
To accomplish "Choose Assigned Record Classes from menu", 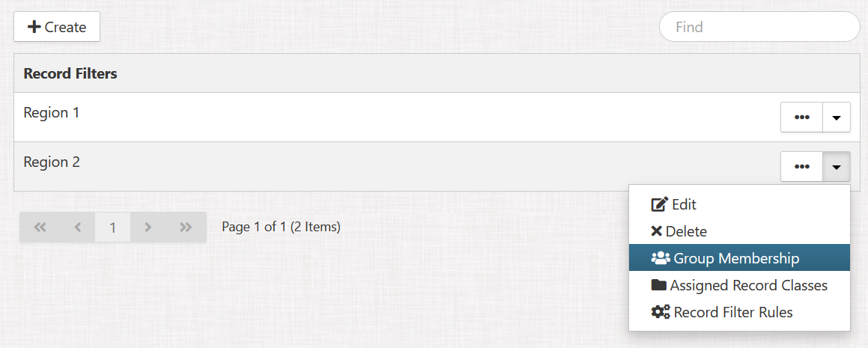I will coord(748,285).
